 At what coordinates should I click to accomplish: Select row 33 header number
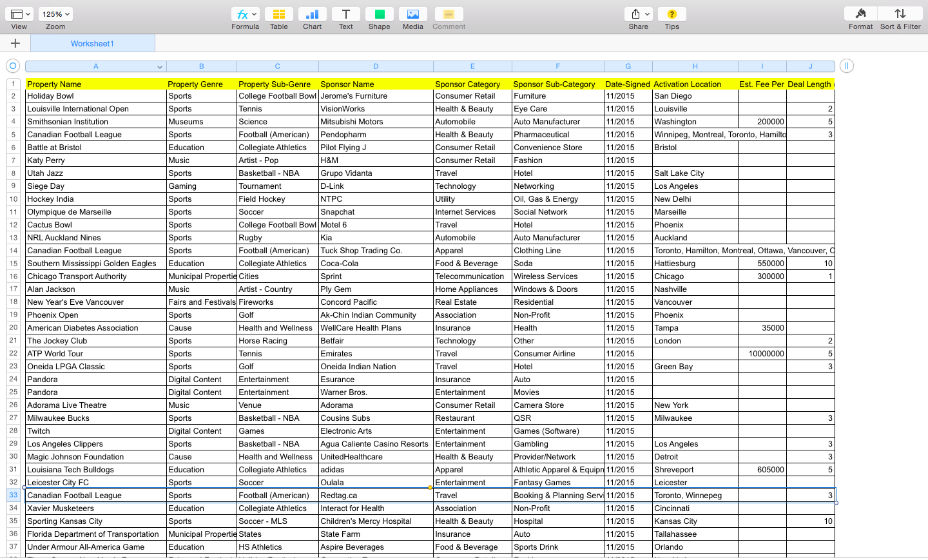pyautogui.click(x=13, y=495)
